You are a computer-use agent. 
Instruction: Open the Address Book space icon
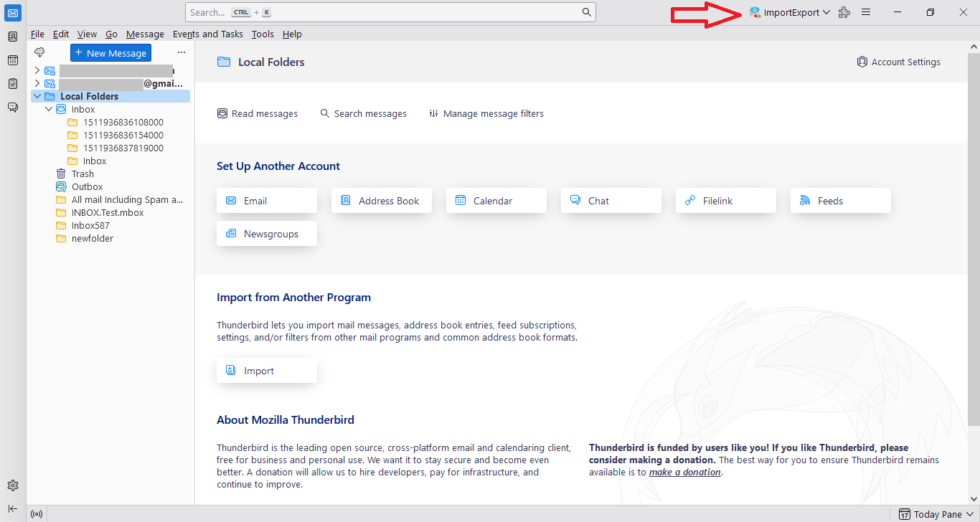(13, 37)
